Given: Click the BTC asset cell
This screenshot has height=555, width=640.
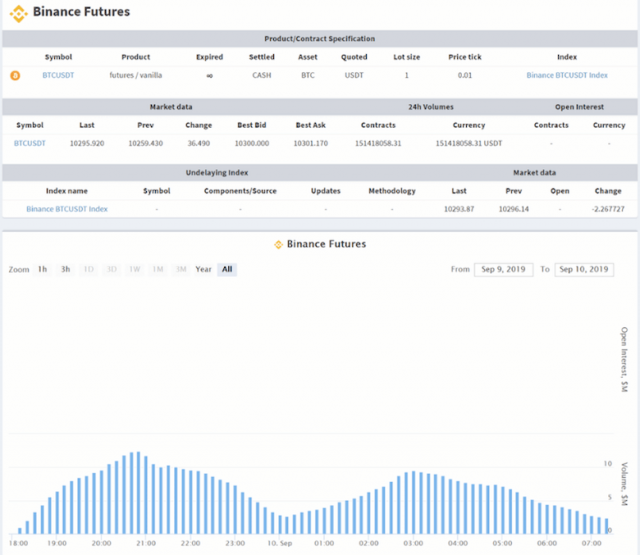Looking at the screenshot, I should pos(308,75).
